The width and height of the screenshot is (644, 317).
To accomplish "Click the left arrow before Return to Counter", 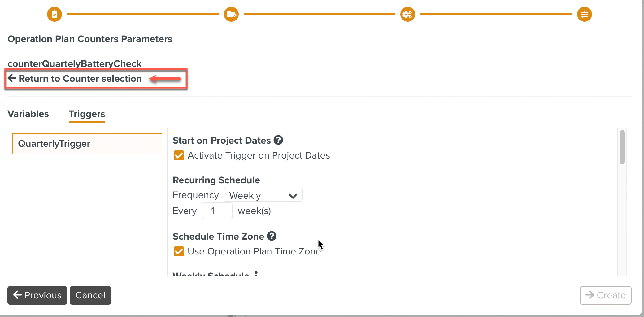I will click(12, 78).
